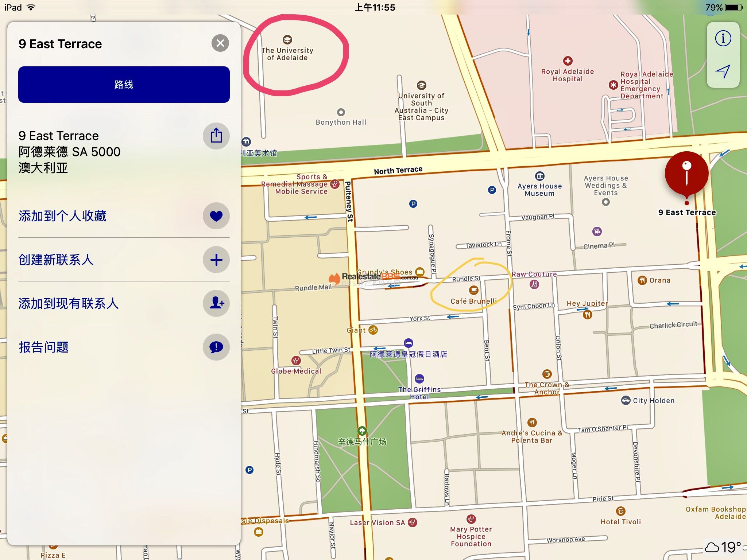Image resolution: width=747 pixels, height=560 pixels.
Task: Tap the share icon beside the address
Action: (216, 136)
